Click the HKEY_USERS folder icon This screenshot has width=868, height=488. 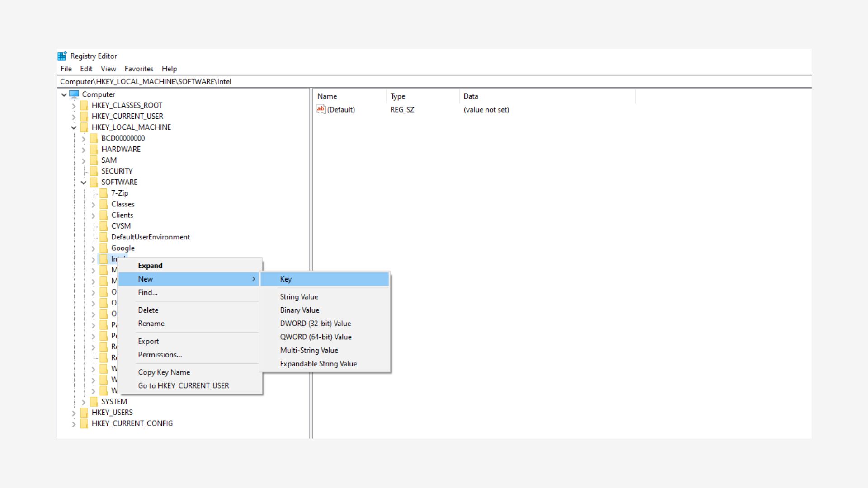(84, 413)
